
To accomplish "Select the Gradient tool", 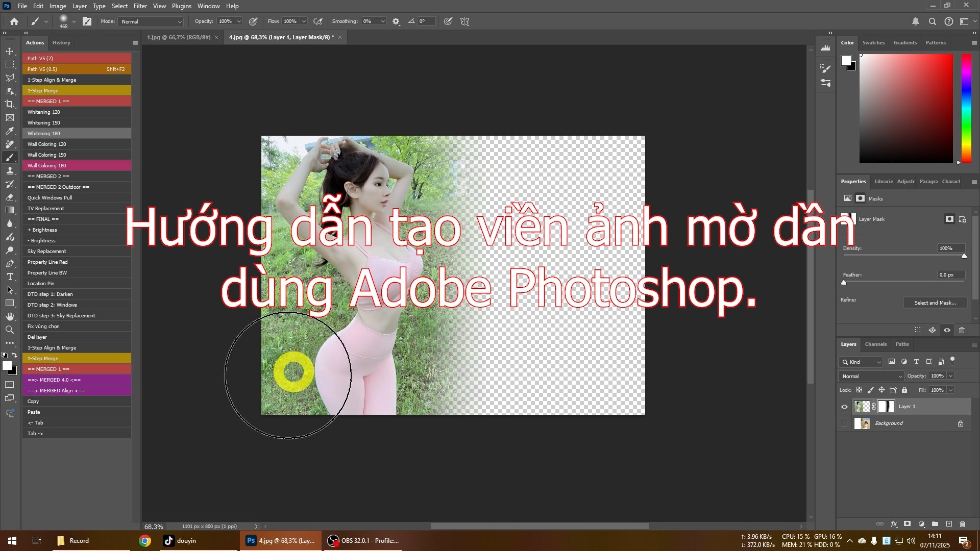I will pos(10,211).
